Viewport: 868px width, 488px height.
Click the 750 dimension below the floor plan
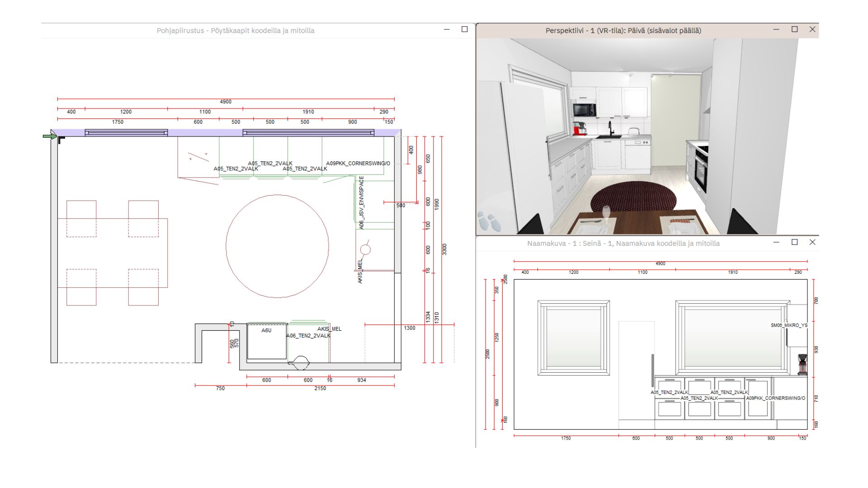coord(220,389)
